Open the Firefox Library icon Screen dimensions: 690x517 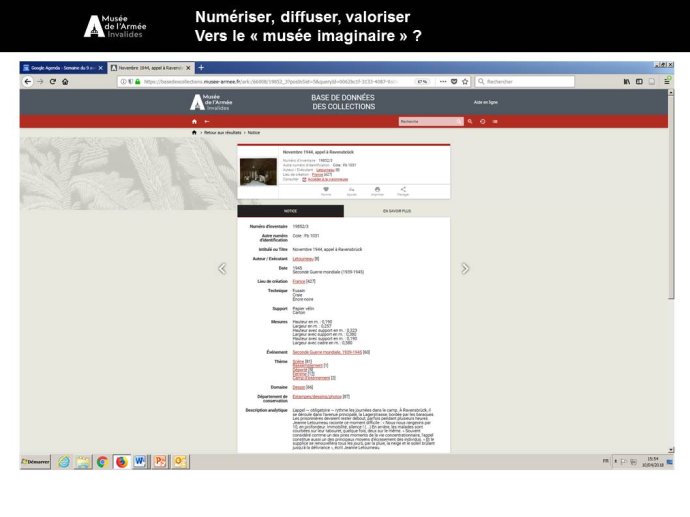627,81
